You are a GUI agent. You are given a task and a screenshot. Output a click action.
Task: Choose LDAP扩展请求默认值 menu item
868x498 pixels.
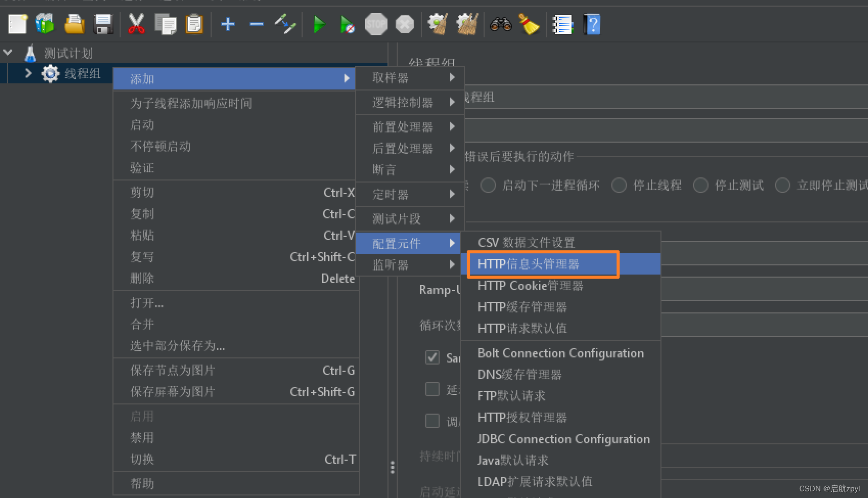(x=561, y=482)
